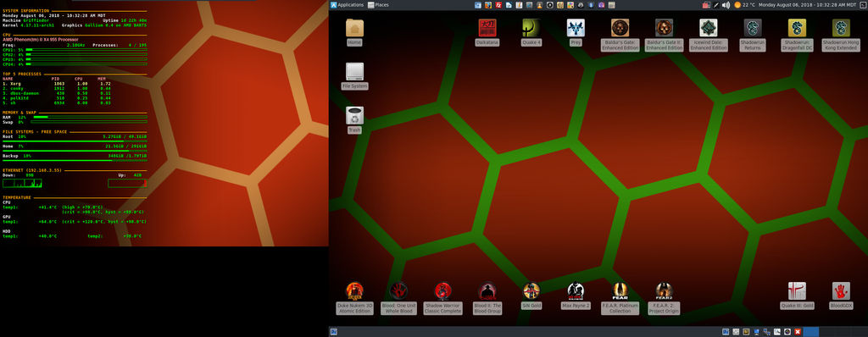Click the pen icon in the system tray
The height and width of the screenshot is (337, 868).
(x=715, y=5)
